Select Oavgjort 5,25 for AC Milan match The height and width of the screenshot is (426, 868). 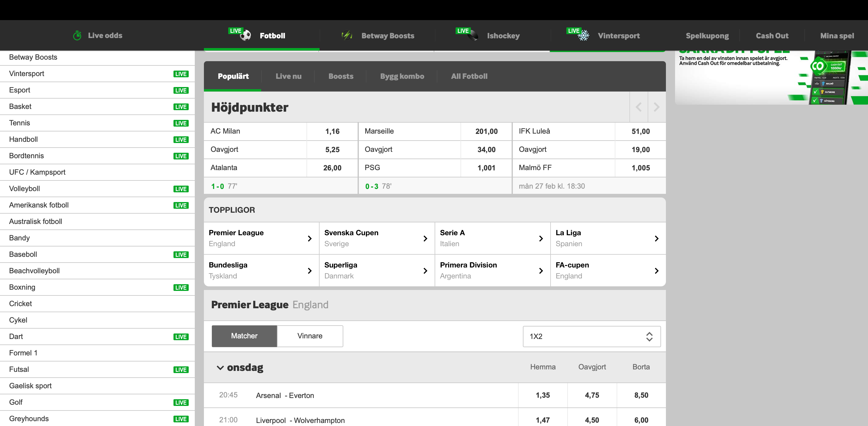332,149
